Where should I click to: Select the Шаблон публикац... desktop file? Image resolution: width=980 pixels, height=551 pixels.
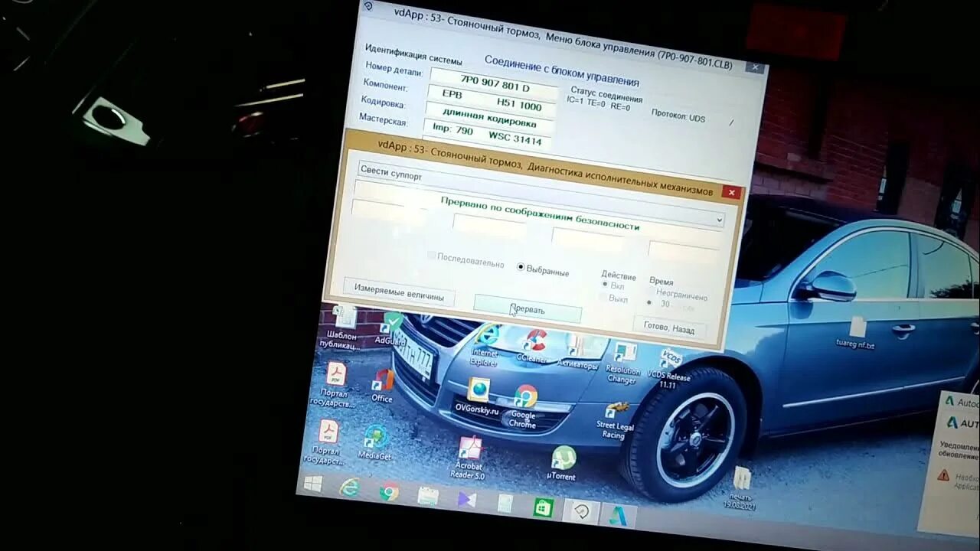tap(341, 327)
